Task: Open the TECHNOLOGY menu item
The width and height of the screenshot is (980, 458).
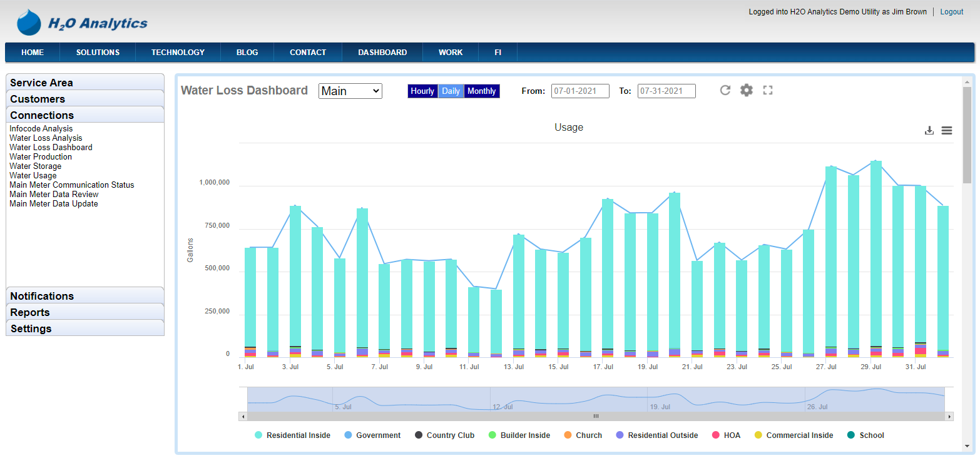Action: click(x=178, y=53)
